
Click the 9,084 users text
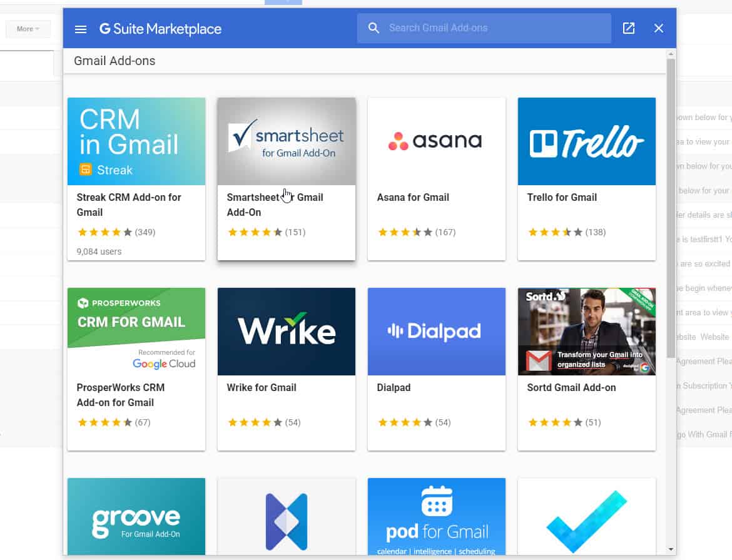99,252
